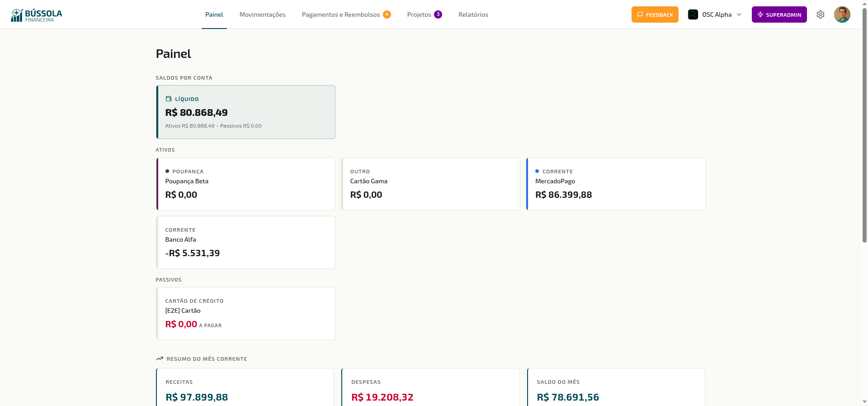This screenshot has width=868, height=406.
Task: Click the Superadmin button
Action: (x=779, y=14)
